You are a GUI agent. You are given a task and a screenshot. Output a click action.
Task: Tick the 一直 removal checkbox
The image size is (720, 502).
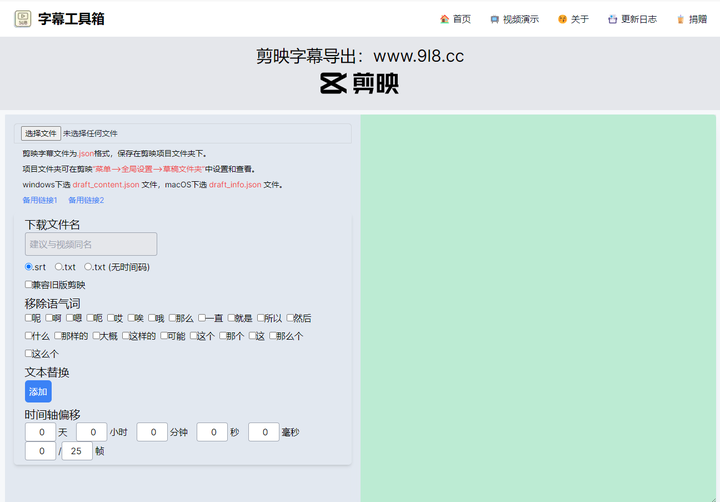(202, 317)
